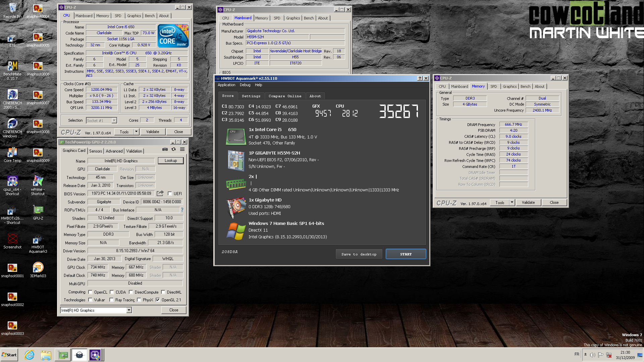Open the Application menu in Aquamark

tap(226, 85)
